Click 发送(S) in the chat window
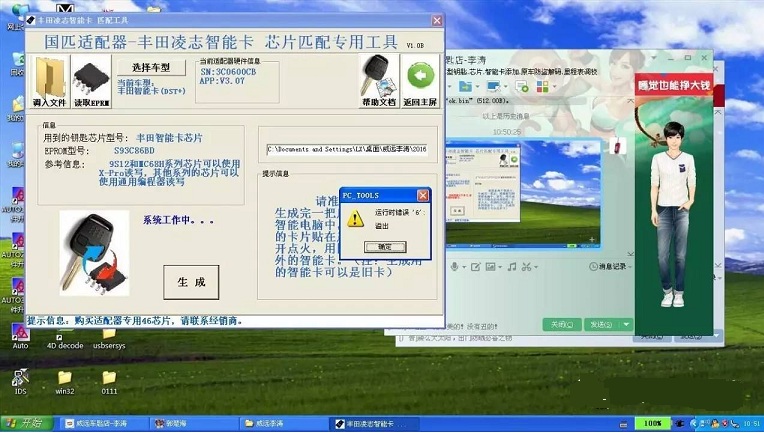764x438 pixels. pos(601,324)
